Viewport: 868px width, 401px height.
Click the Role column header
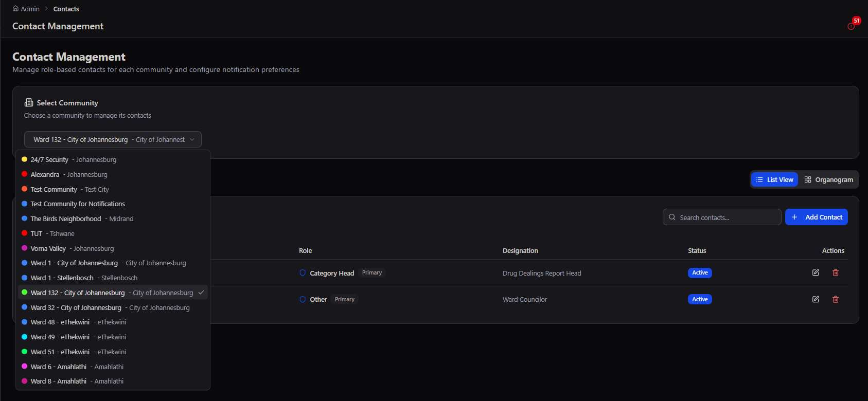[x=306, y=251]
